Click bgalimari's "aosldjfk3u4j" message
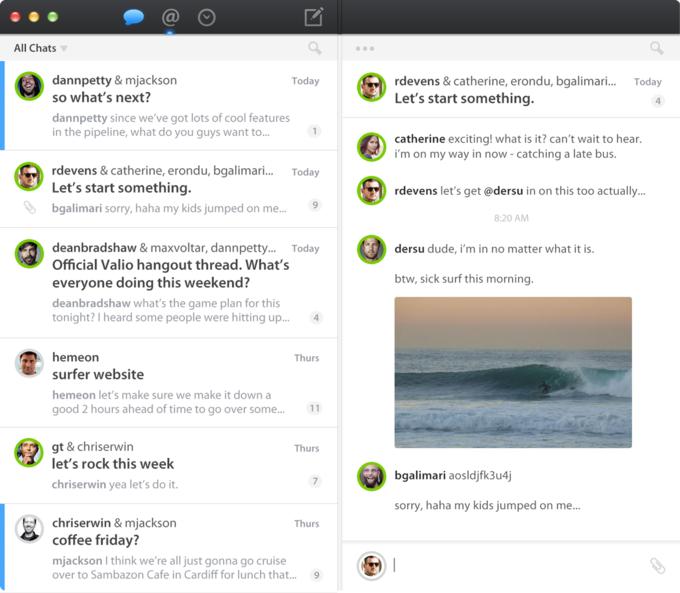Image resolution: width=680 pixels, height=593 pixels. (453, 475)
